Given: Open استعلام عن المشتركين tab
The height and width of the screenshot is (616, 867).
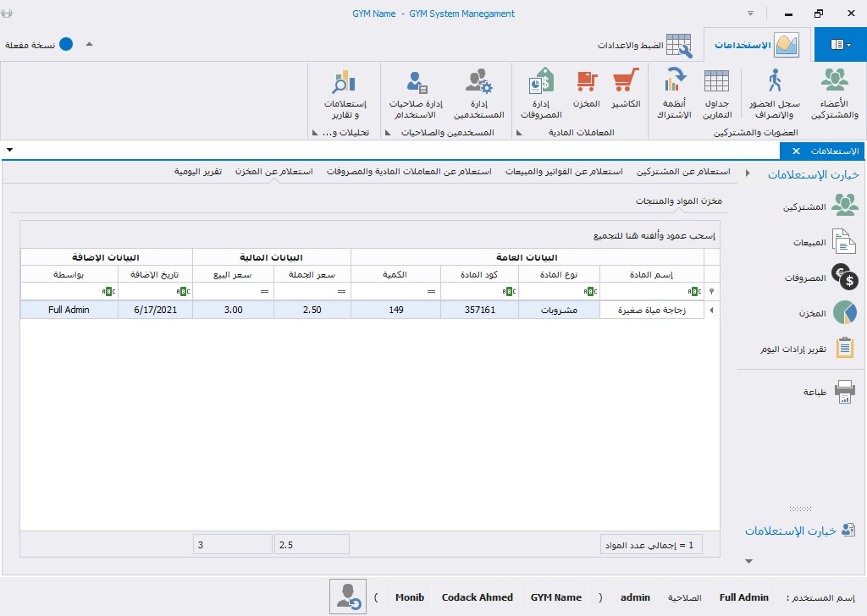Looking at the screenshot, I should point(683,171).
